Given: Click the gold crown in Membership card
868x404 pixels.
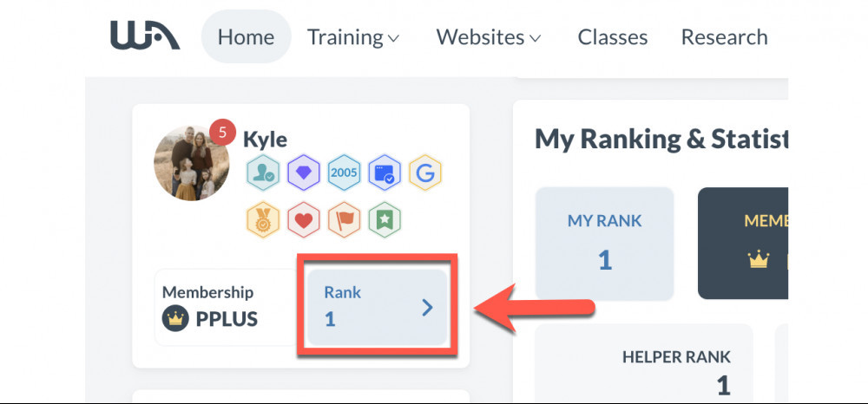Looking at the screenshot, I should [759, 258].
